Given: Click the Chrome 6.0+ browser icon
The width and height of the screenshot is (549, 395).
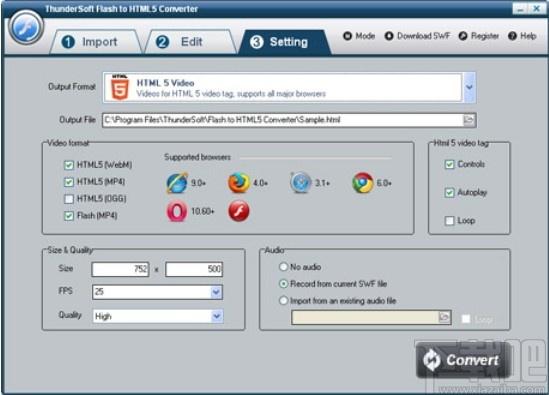Looking at the screenshot, I should point(363,183).
